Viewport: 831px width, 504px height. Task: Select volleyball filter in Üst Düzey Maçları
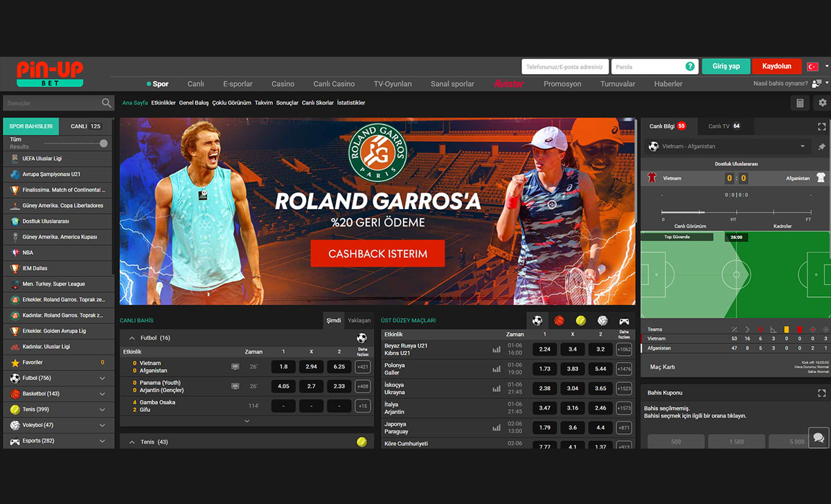(x=602, y=321)
